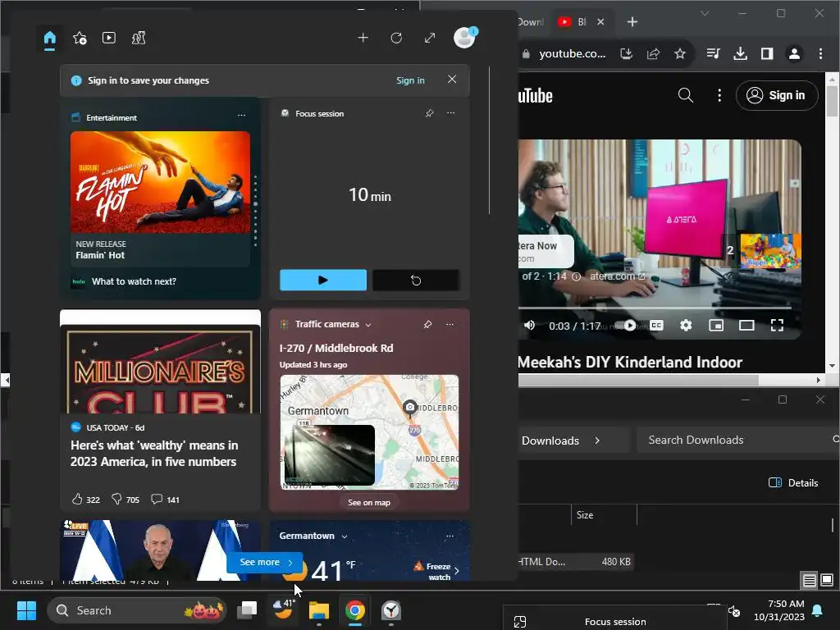Screen dimensions: 840x630
Task: Click the Search Downloads field
Action: [737, 440]
